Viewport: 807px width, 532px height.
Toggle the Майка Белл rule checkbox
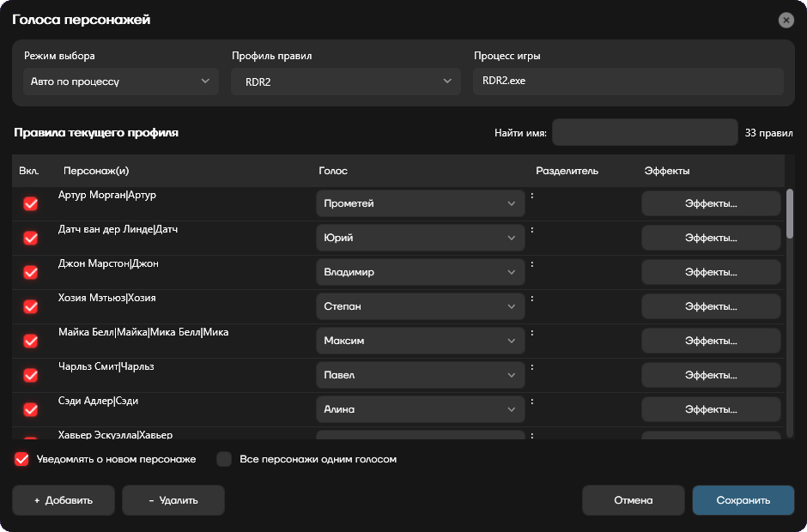click(31, 342)
